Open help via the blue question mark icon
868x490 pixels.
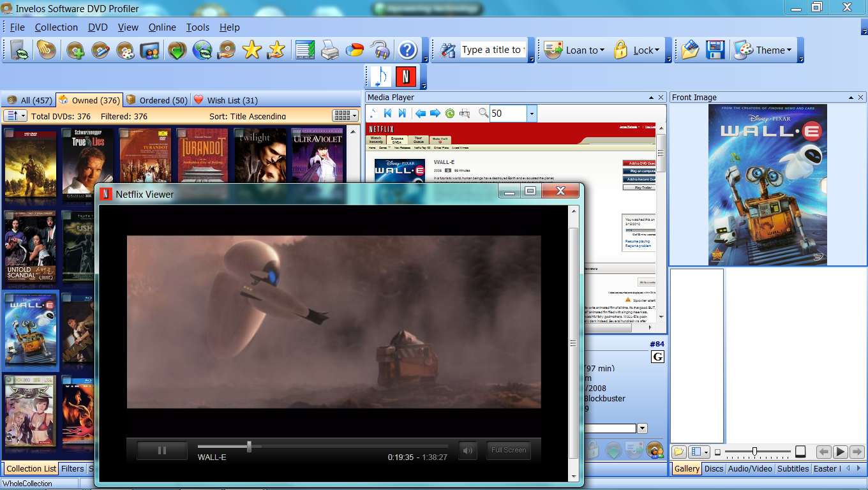point(407,50)
